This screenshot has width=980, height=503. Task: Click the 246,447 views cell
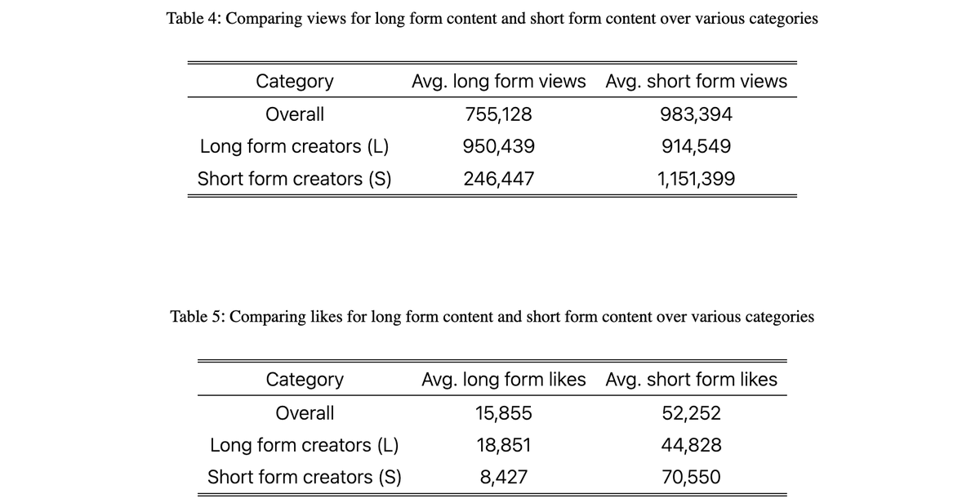pos(498,179)
